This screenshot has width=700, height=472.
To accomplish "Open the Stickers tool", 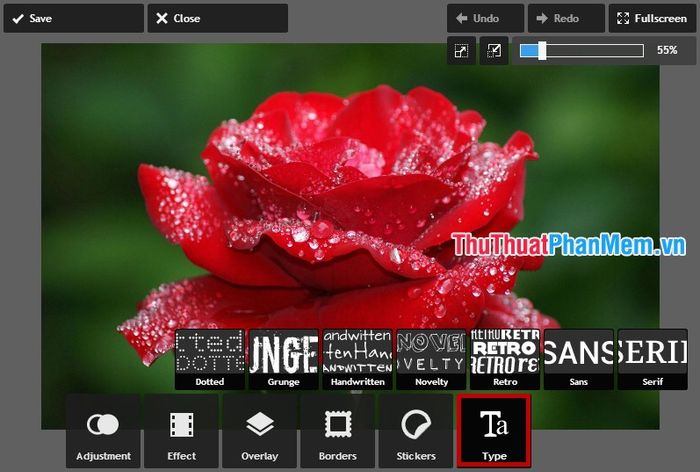I will [x=416, y=431].
